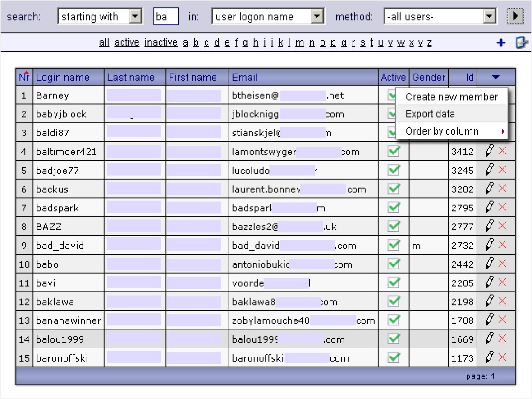Viewport: 532px width, 399px height.
Task: Delete user backus with the red X
Action: click(502, 189)
